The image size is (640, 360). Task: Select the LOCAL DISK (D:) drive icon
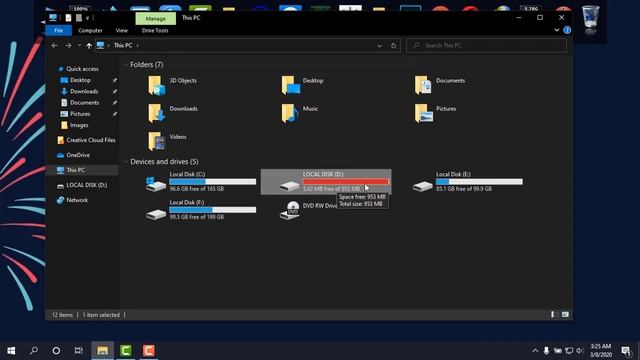point(289,186)
